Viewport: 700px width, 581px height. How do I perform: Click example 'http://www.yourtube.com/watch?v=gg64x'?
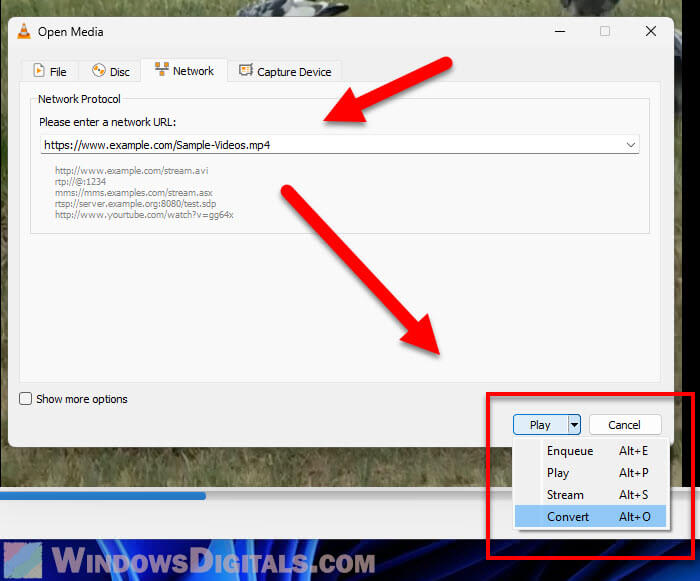[x=144, y=215]
